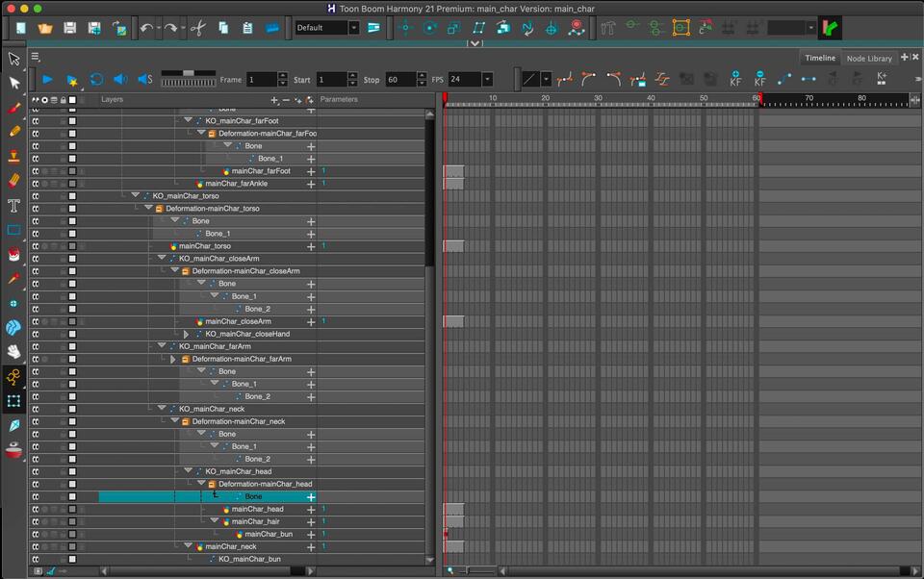
Task: Open the Timeline tab
Action: [820, 58]
